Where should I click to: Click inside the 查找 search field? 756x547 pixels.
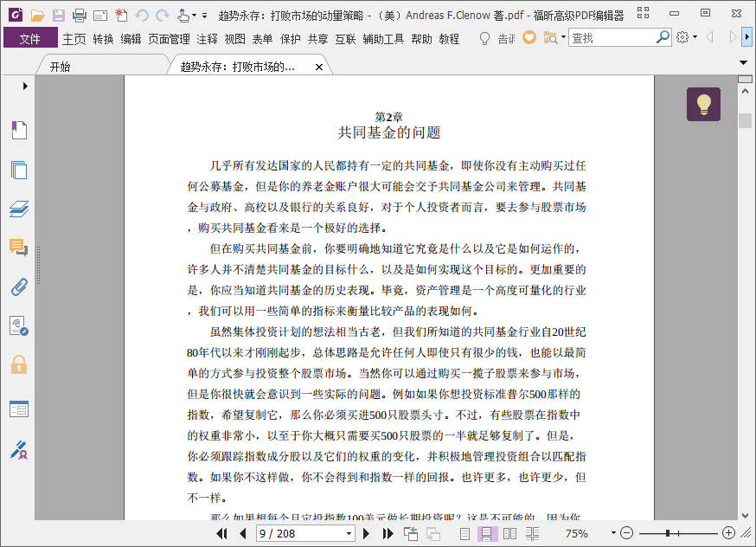click(x=612, y=37)
